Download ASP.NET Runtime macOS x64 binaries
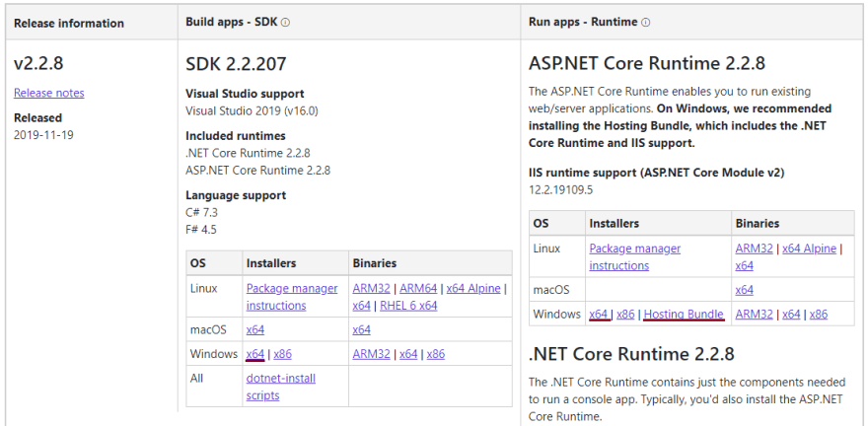This screenshot has height=426, width=868. [x=745, y=290]
